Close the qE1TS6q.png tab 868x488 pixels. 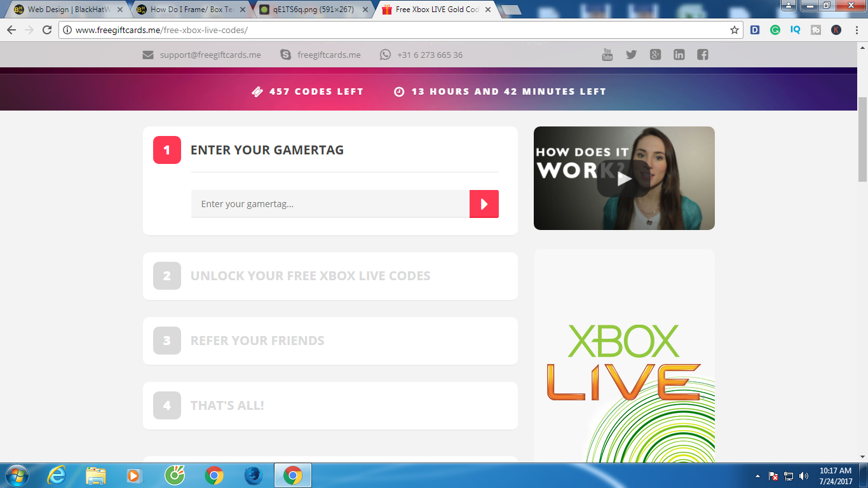pyautogui.click(x=364, y=10)
